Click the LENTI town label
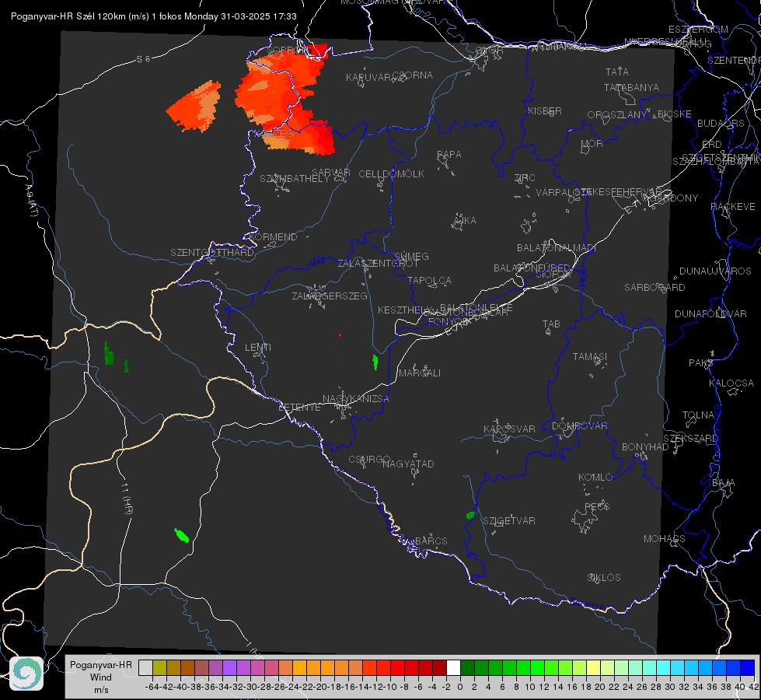 coord(258,348)
